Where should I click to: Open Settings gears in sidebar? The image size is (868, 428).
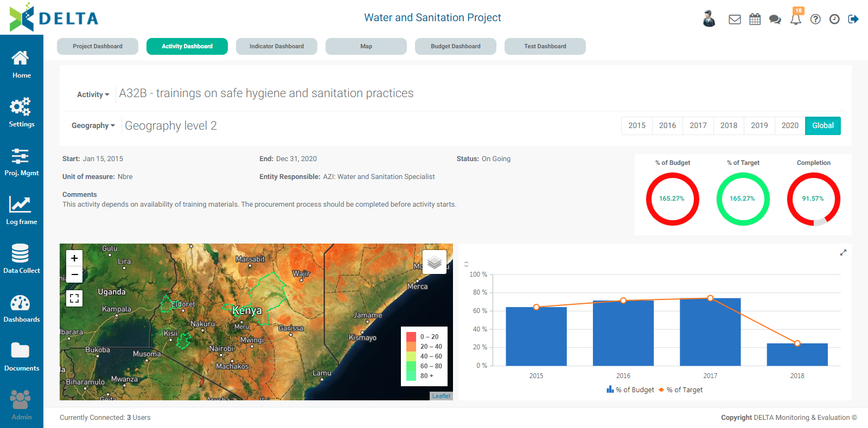click(x=21, y=113)
